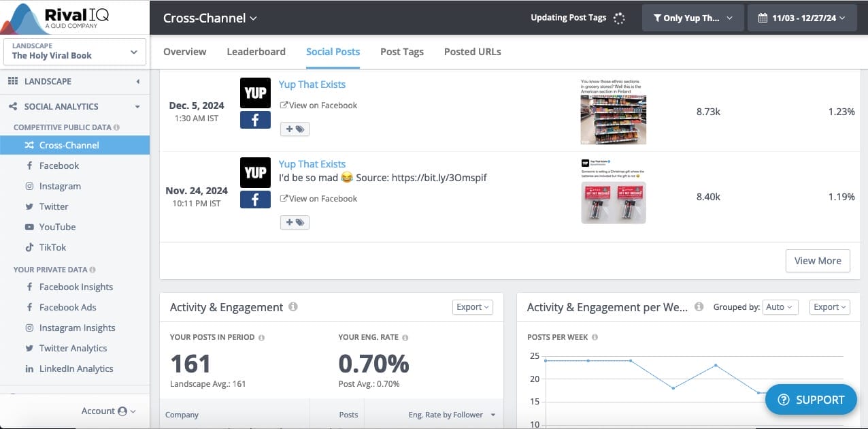868x429 pixels.
Task: Expand the Only Yup Th... filter dropdown
Action: coord(692,18)
